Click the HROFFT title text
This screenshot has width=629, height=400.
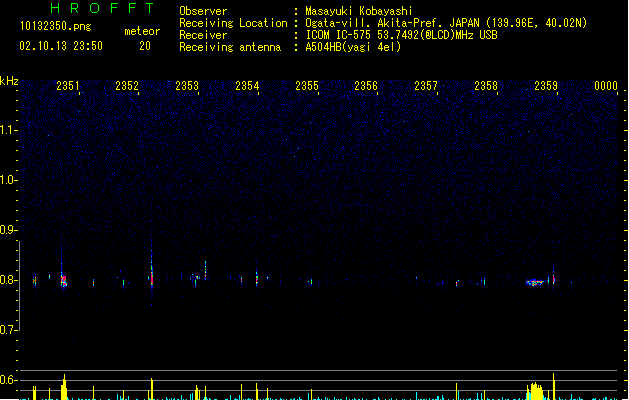[x=102, y=8]
